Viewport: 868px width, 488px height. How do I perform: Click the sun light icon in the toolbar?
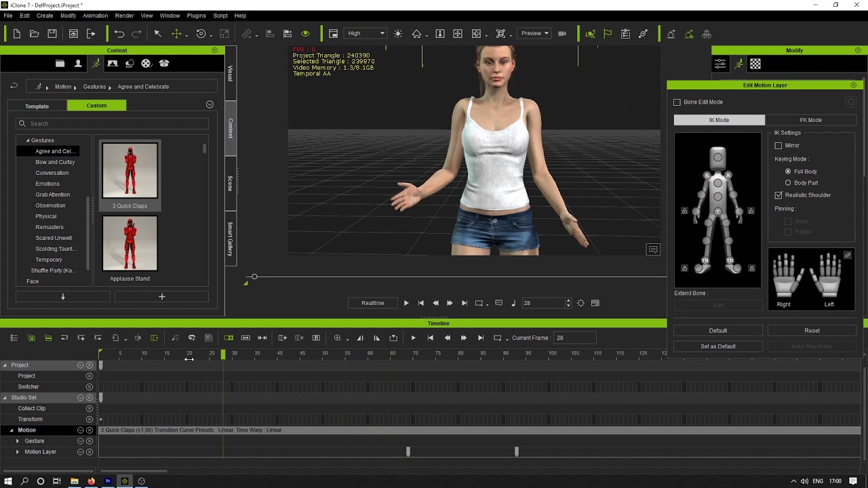398,34
